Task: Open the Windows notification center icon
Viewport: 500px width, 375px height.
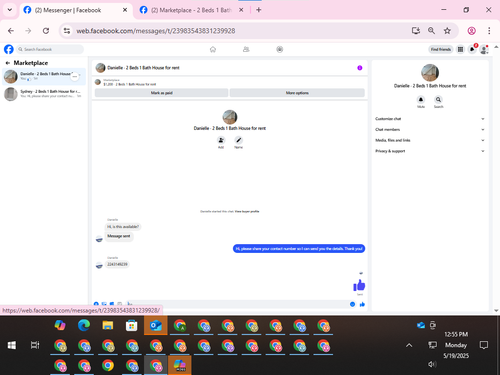Action: (x=484, y=345)
